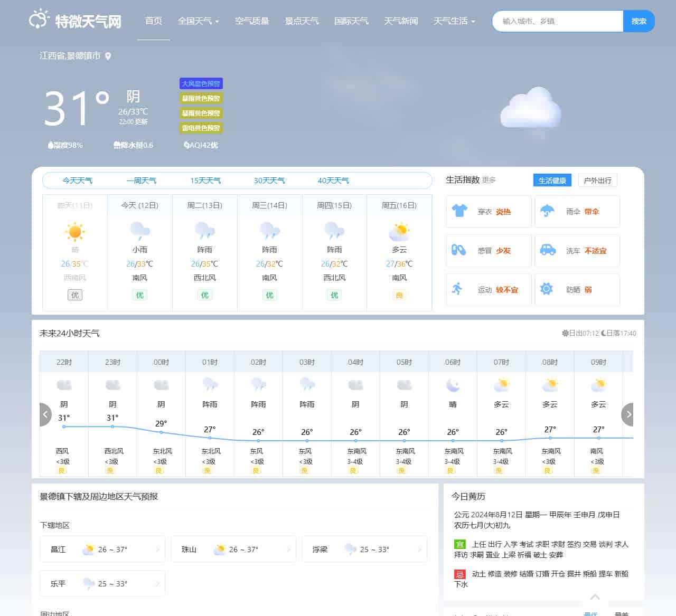Click the rain icon in 浮梁 card
Image resolution: width=676 pixels, height=616 pixels.
[350, 549]
